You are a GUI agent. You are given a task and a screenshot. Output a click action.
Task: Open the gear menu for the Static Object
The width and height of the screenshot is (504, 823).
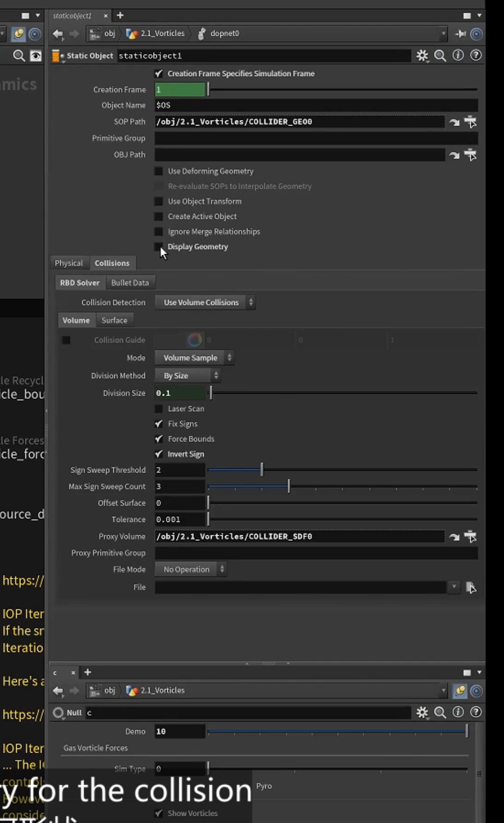[422, 56]
